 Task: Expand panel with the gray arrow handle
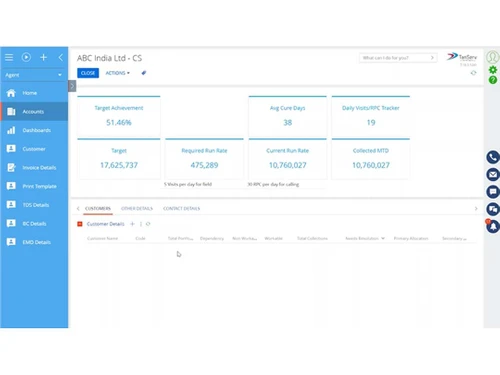tap(72, 86)
